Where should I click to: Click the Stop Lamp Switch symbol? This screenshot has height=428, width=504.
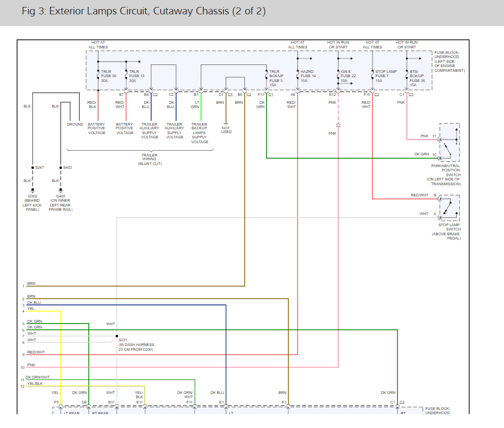click(449, 208)
